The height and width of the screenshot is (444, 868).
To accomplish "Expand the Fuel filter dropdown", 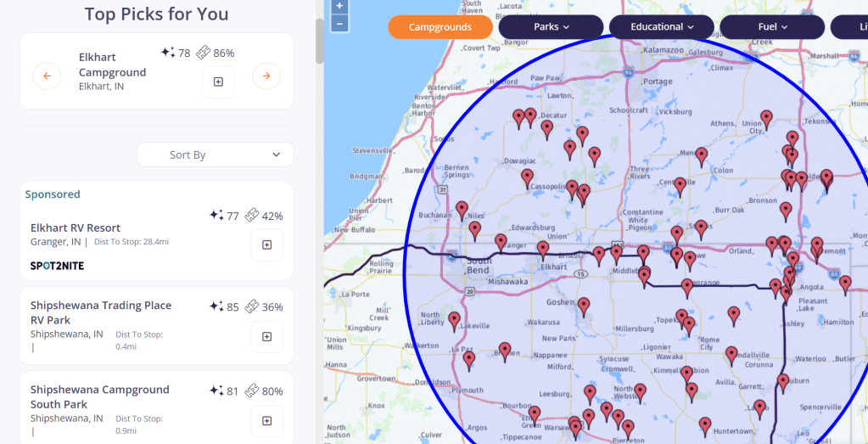I will click(772, 27).
